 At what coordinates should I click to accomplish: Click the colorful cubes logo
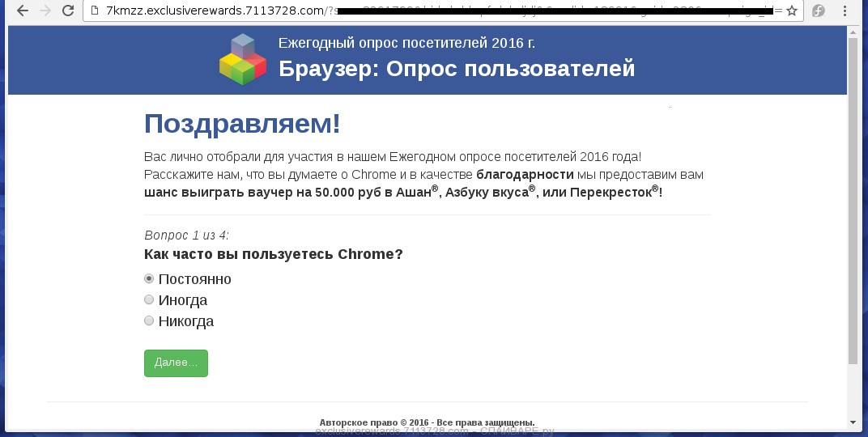pos(242,59)
